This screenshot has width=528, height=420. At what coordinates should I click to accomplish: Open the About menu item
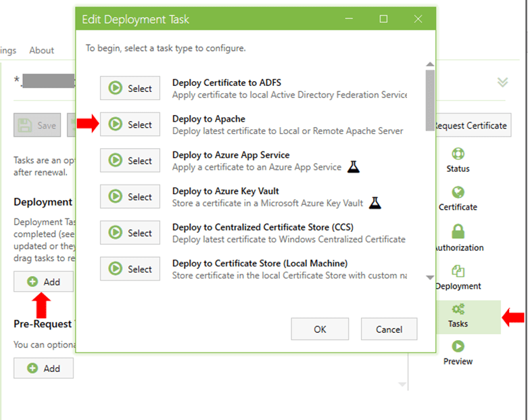point(41,51)
